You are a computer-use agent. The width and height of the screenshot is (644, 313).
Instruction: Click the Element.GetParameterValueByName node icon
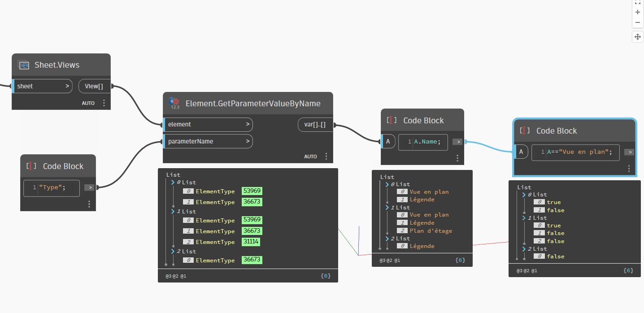pos(174,103)
